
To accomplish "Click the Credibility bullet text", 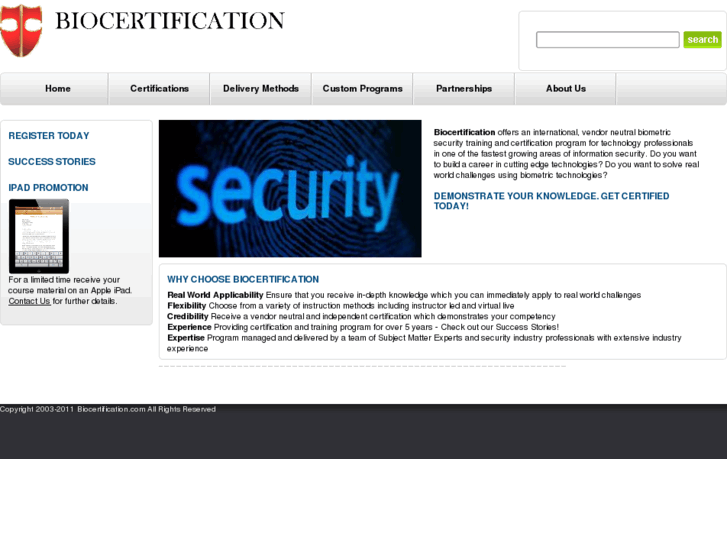I will coord(361,316).
